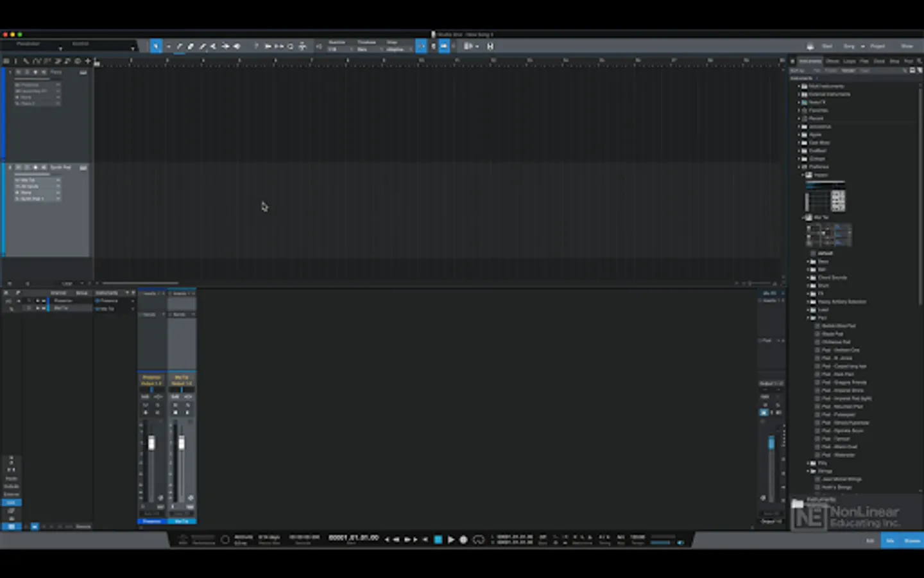The height and width of the screenshot is (578, 924).
Task: Toggle the Browse panel button
Action: [x=912, y=541]
